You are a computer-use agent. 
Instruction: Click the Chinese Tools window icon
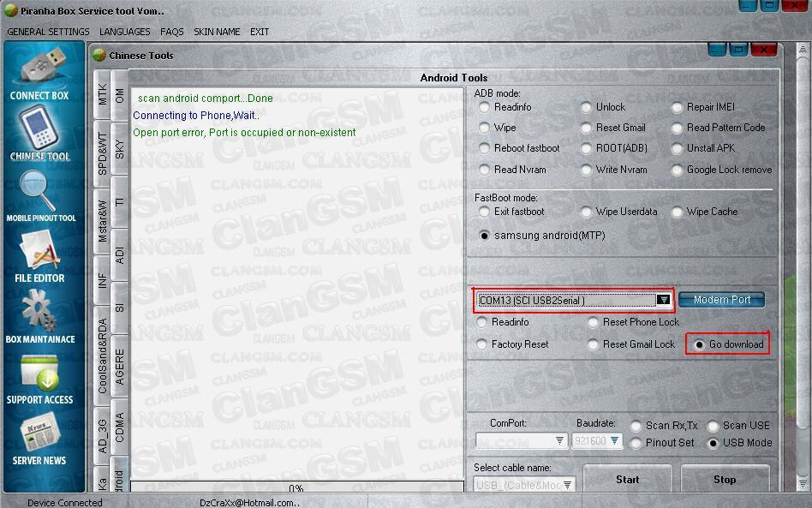coord(99,56)
